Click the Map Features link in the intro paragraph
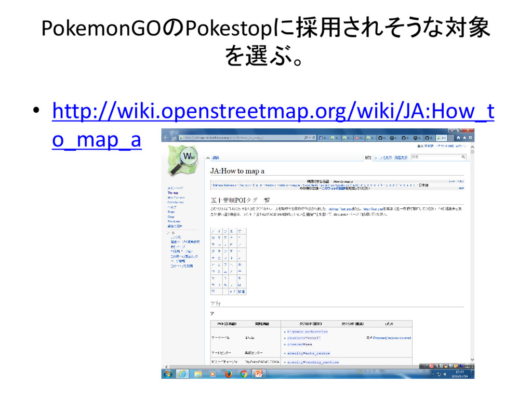The height and width of the screenshot is (399, 532). click(x=373, y=209)
